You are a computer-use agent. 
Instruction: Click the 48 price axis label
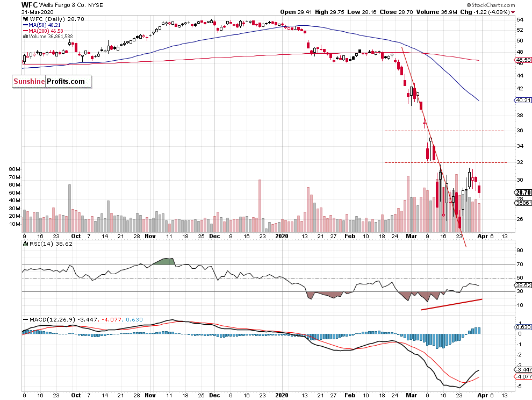tap(520, 52)
